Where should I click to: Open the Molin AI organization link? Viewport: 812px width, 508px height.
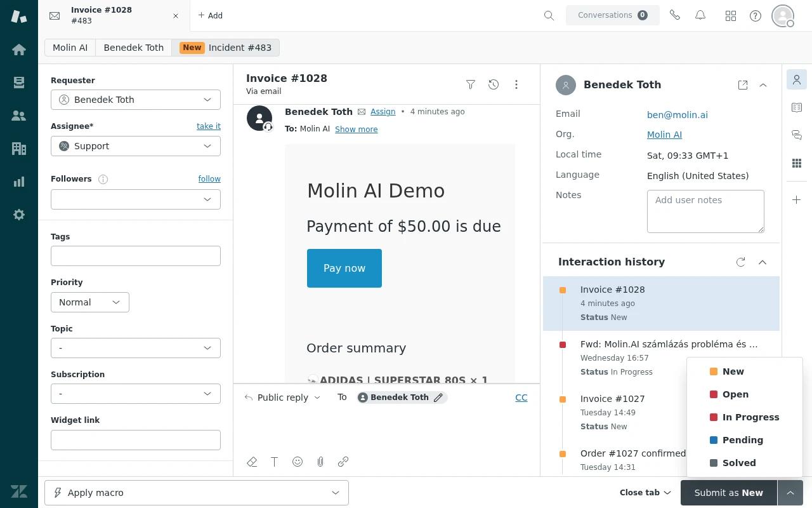click(664, 135)
